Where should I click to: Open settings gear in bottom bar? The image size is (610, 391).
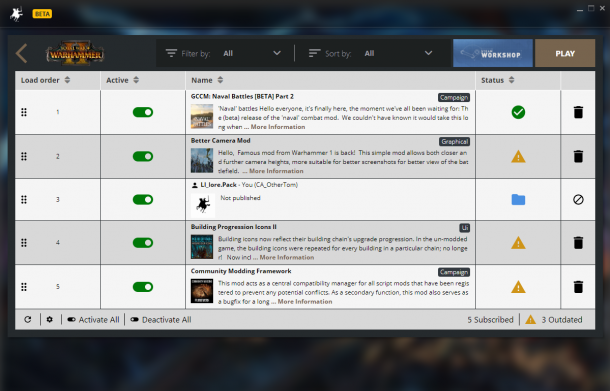(49, 319)
